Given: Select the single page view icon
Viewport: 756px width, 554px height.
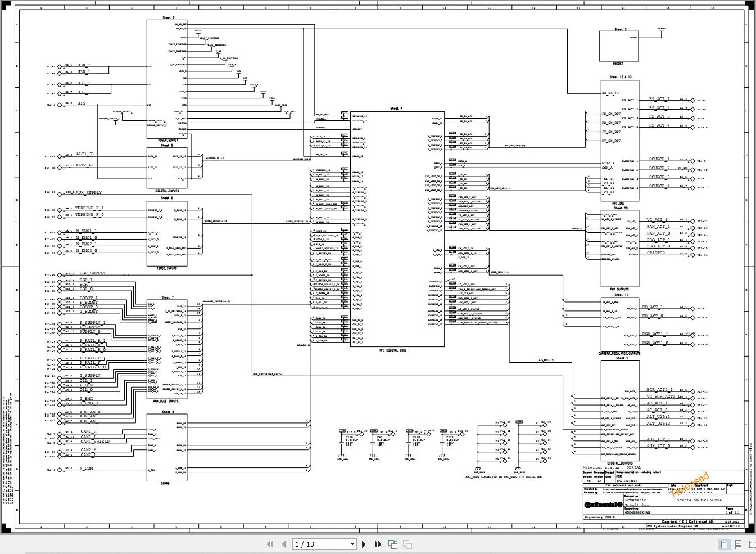Looking at the screenshot, I should tap(725, 544).
